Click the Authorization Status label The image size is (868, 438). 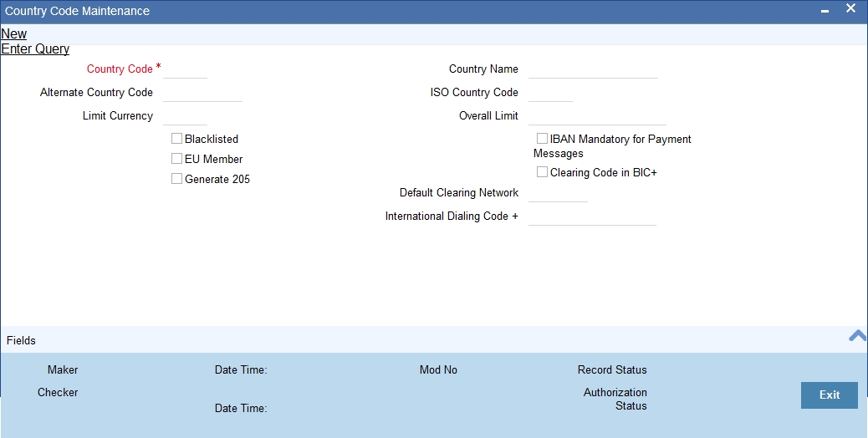(x=615, y=399)
